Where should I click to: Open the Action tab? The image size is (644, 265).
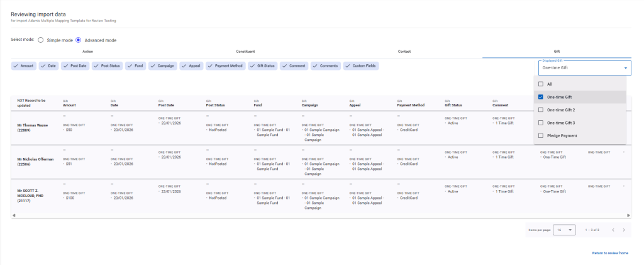coord(87,51)
